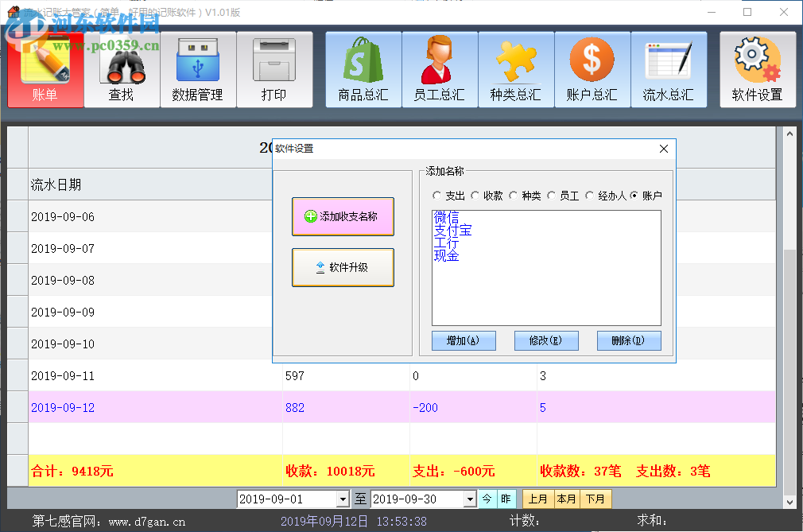Select the 2019-09-07 row

pyautogui.click(x=150, y=248)
